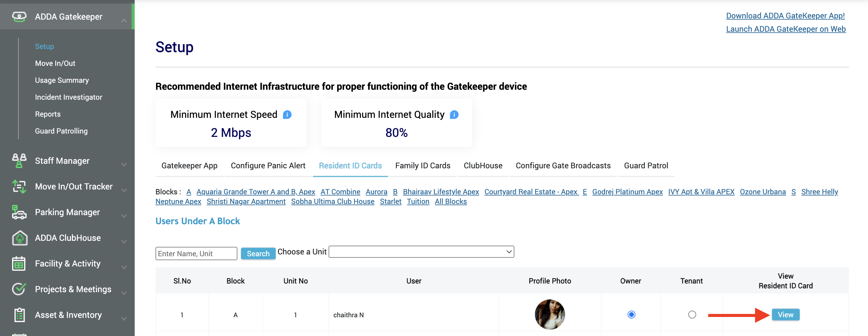Collapse the ADDA Gatekeeper menu chevron
The width and height of the screenshot is (868, 336).
click(124, 21)
